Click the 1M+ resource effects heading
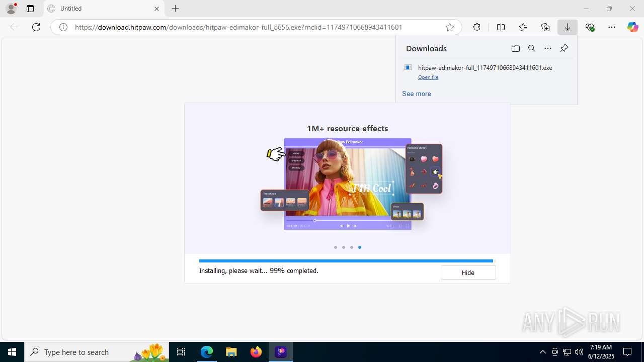The image size is (644, 362). pyautogui.click(x=347, y=128)
